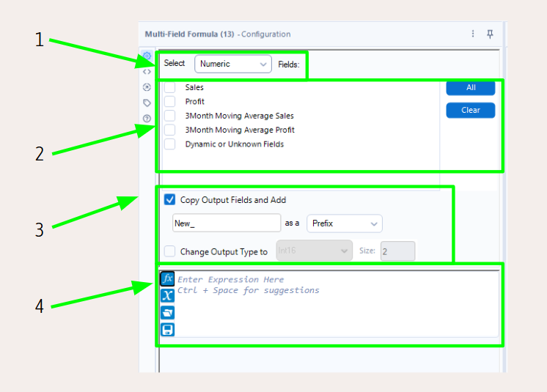547x392 pixels.
Task: Check 3Month Moving Average Sales checkbox
Action: [x=170, y=116]
